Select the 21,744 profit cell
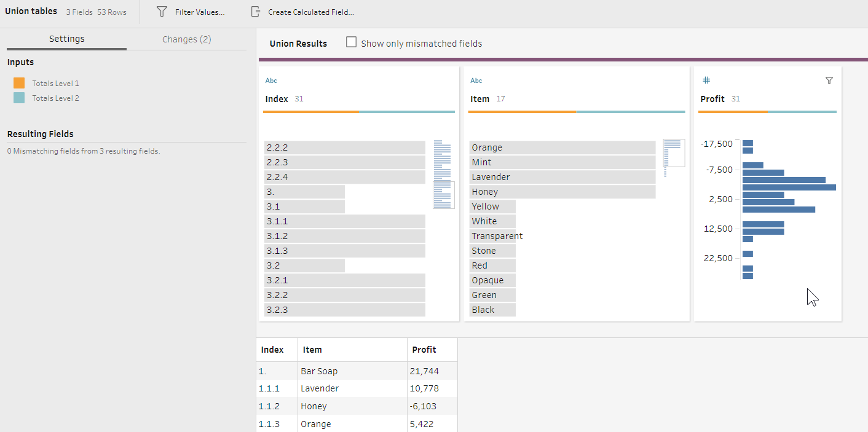 (x=432, y=371)
